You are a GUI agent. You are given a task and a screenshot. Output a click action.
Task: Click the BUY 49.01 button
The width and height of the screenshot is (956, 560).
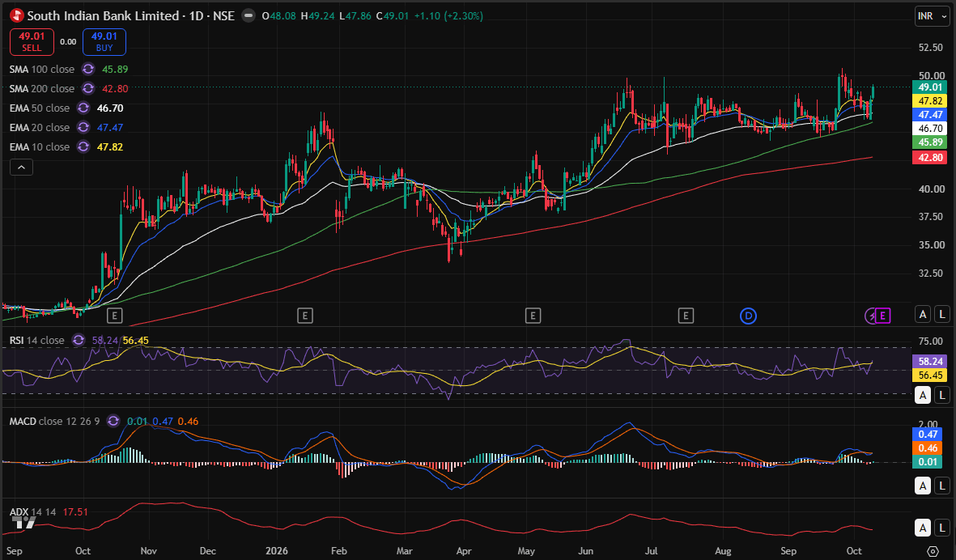(104, 42)
